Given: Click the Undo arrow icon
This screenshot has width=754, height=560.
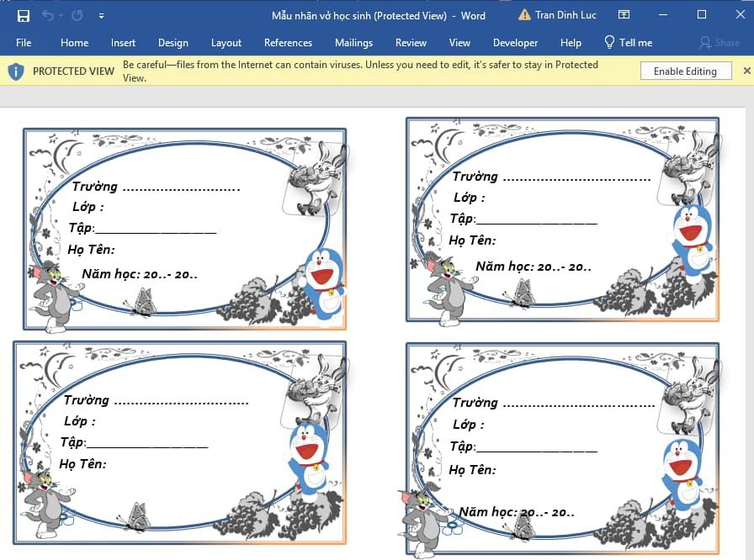Looking at the screenshot, I should (48, 16).
